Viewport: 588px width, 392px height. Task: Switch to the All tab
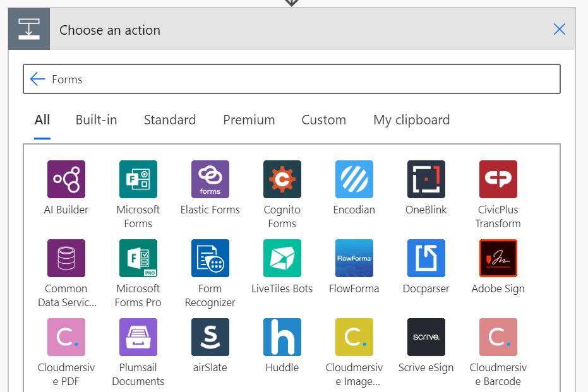coord(42,120)
